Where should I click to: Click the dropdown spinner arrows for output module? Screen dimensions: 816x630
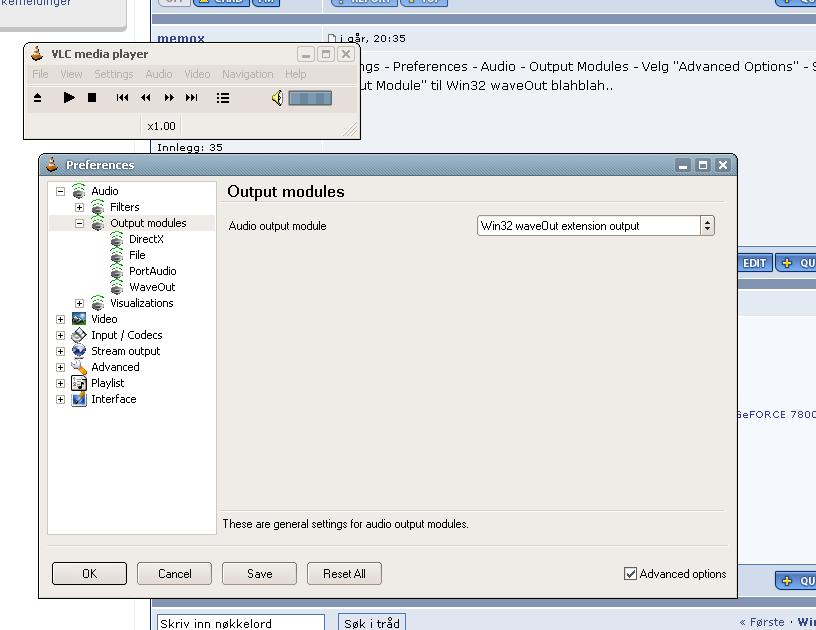tap(707, 226)
